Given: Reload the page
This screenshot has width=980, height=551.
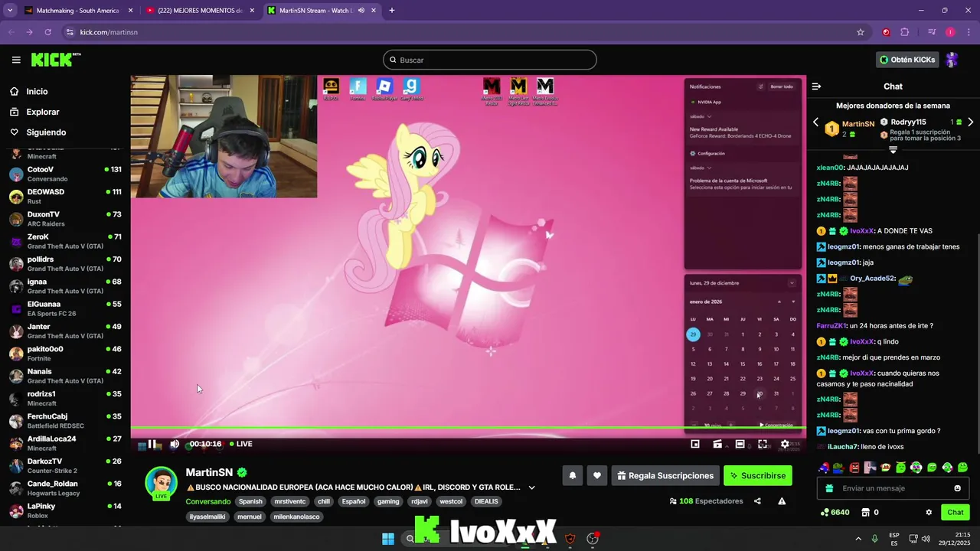Looking at the screenshot, I should click(x=47, y=32).
